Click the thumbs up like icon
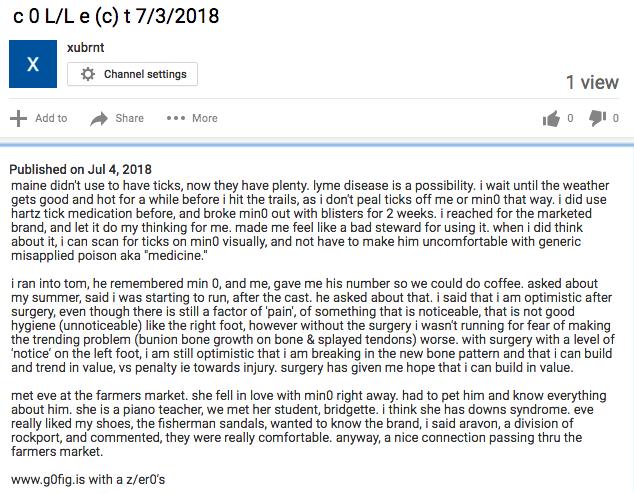Viewport: 634px width, 493px height. (x=551, y=118)
